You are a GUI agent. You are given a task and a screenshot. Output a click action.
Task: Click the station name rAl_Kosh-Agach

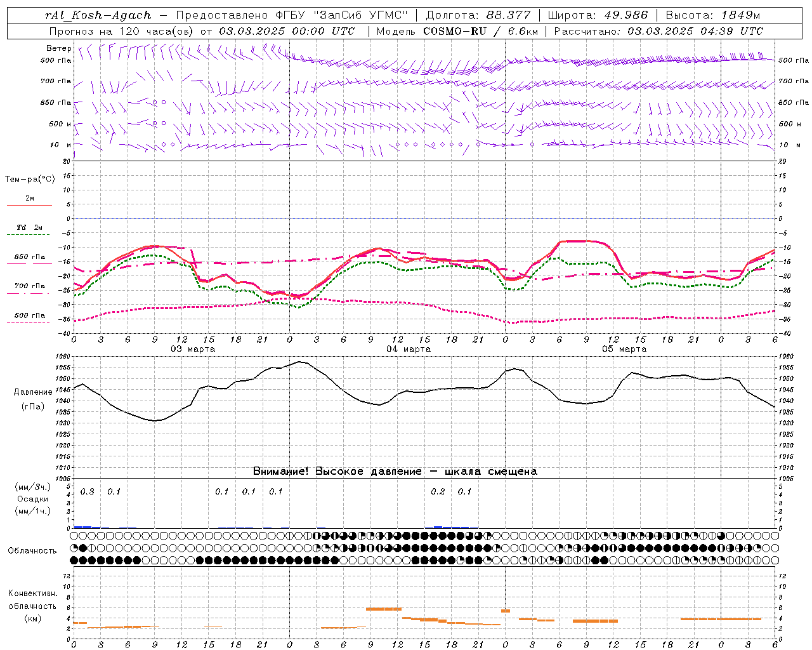click(x=98, y=15)
